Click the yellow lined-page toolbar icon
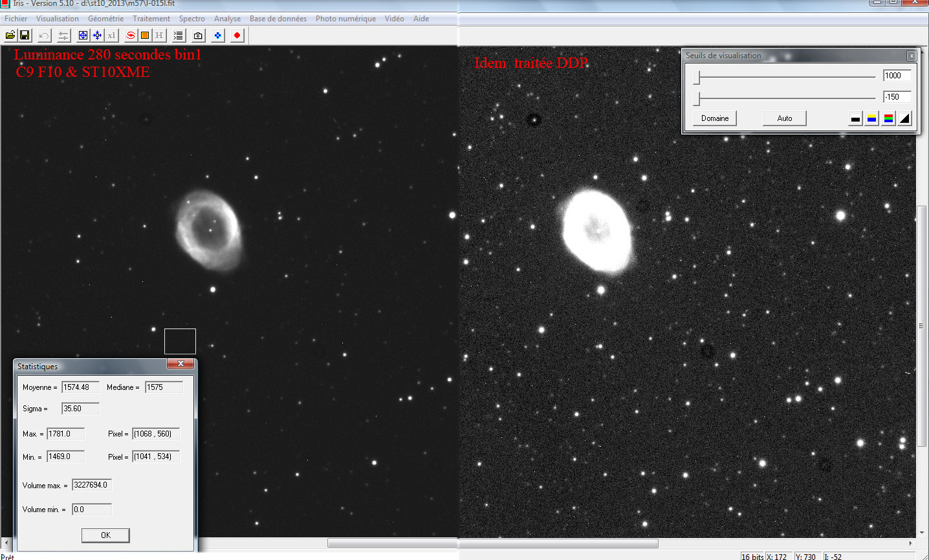929x560 pixels. pos(145,36)
